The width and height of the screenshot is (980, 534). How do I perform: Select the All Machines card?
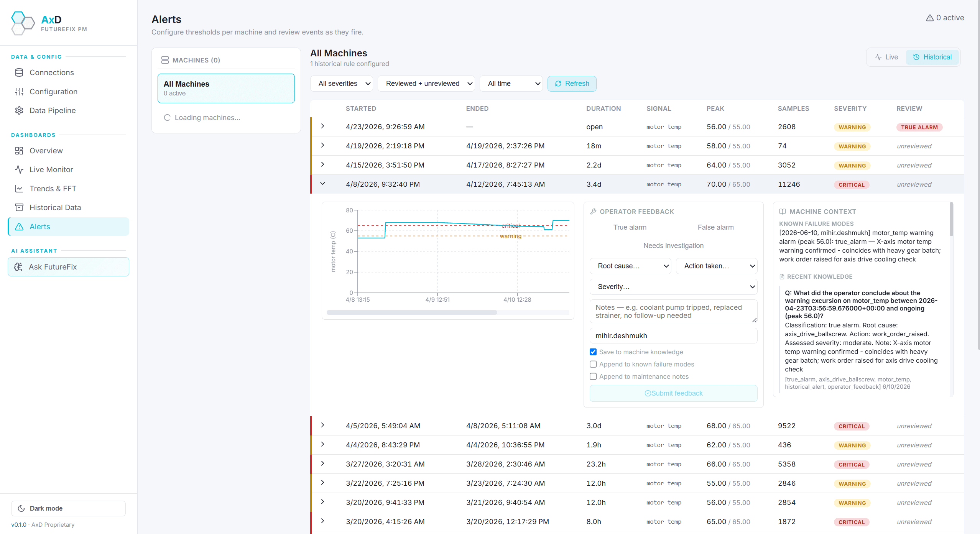(x=226, y=88)
